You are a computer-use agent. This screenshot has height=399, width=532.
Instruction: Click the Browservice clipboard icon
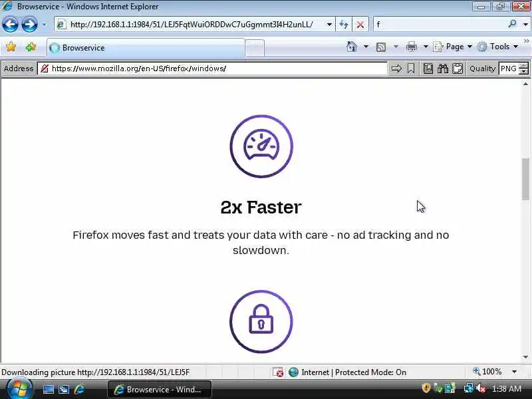[x=458, y=68]
